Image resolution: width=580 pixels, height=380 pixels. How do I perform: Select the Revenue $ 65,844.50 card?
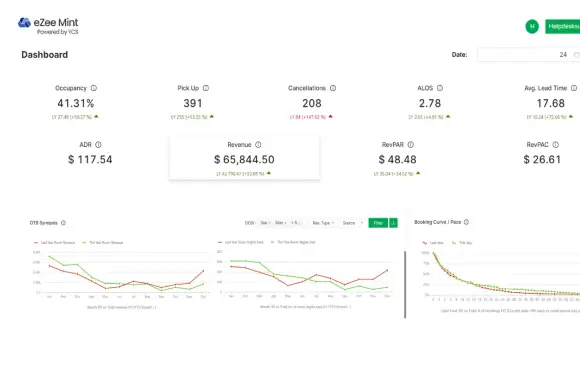[244, 158]
